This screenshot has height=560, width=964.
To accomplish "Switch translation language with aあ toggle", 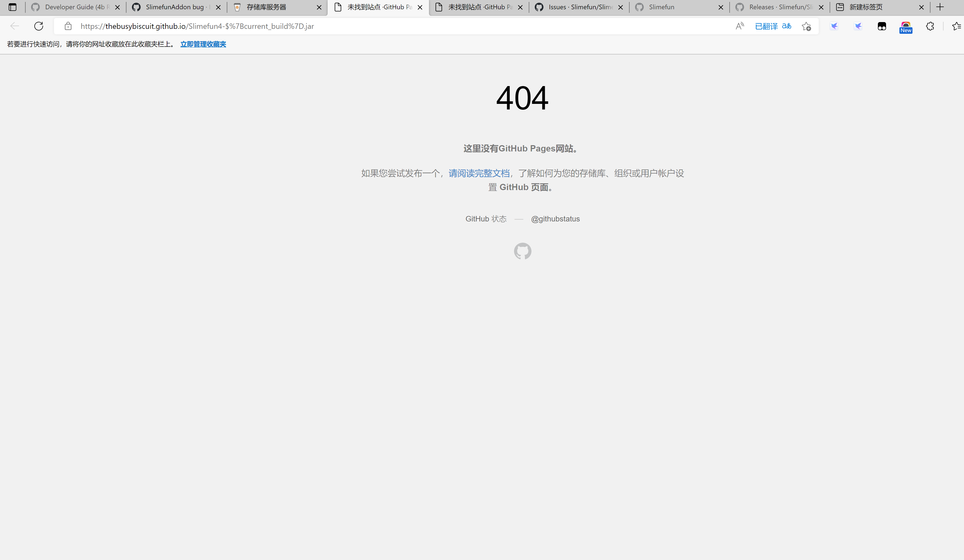I will point(787,26).
